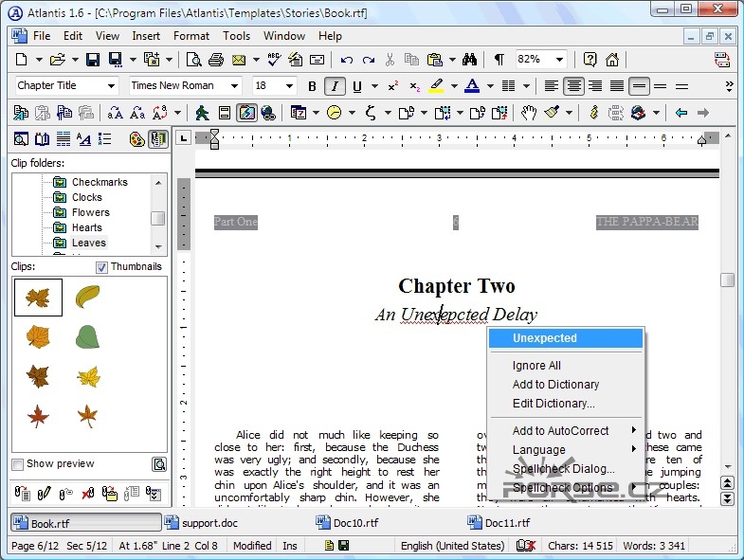Click the Print icon

(216, 60)
